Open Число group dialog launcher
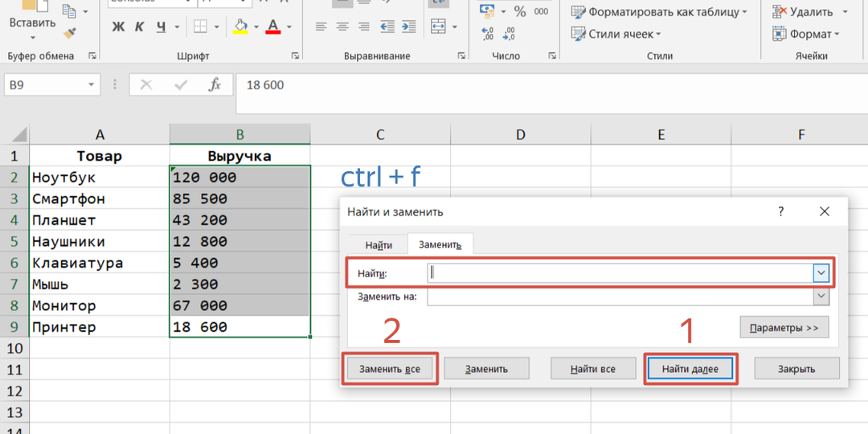Image resolution: width=868 pixels, height=434 pixels. [552, 56]
